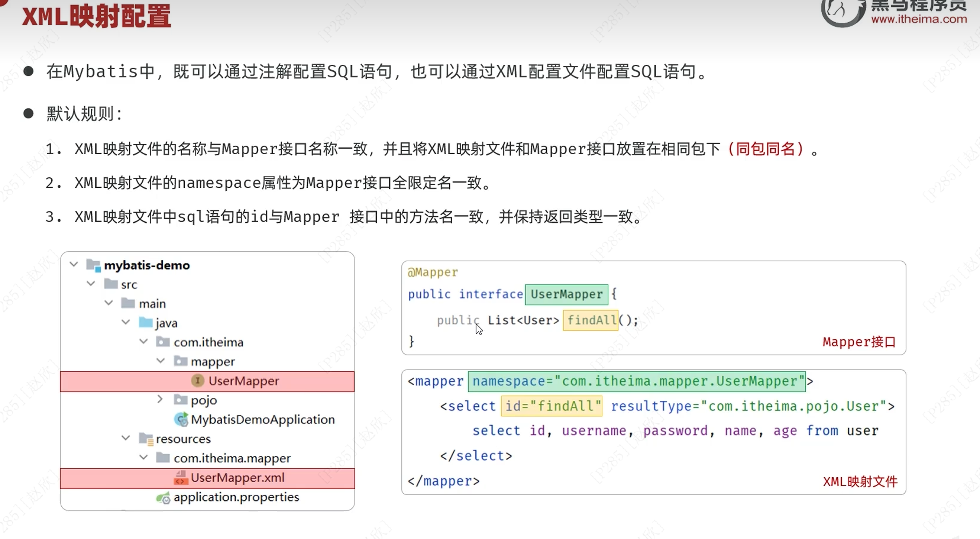Collapse the mapper package chevron

pos(161,361)
